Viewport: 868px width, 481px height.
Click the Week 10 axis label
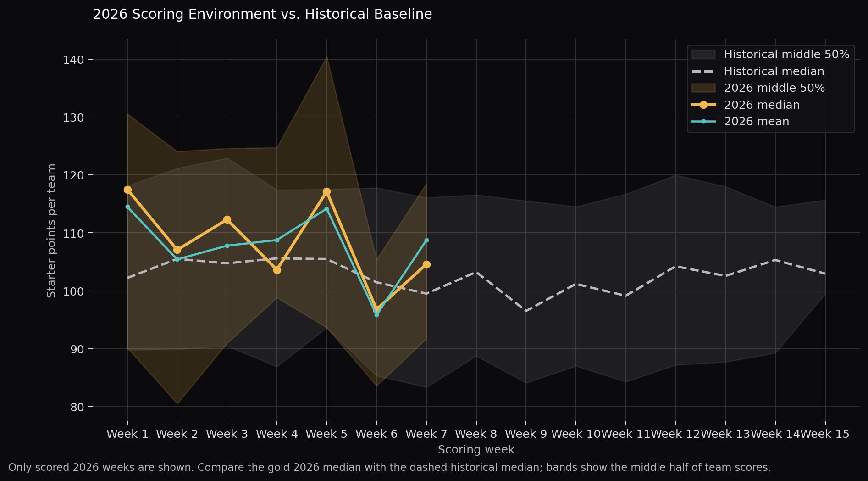(576, 434)
